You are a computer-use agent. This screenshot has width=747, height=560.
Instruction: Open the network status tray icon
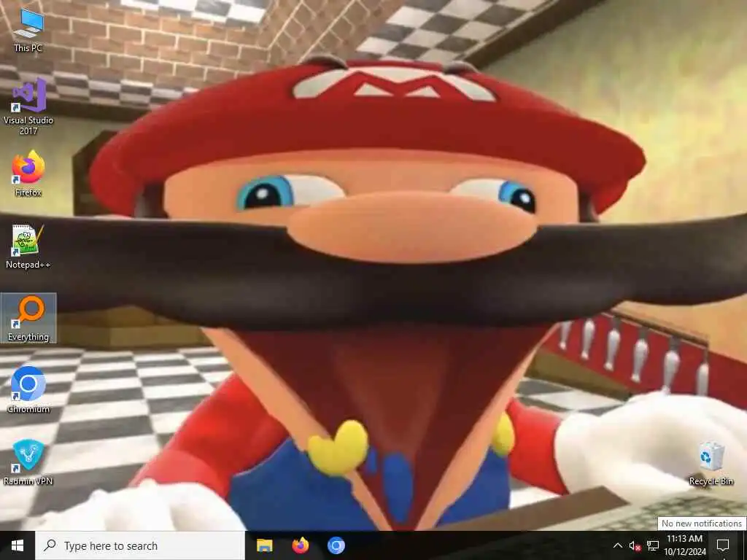click(x=653, y=545)
